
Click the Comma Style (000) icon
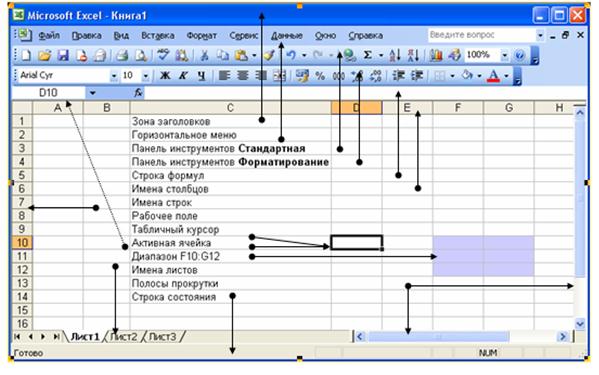click(338, 76)
